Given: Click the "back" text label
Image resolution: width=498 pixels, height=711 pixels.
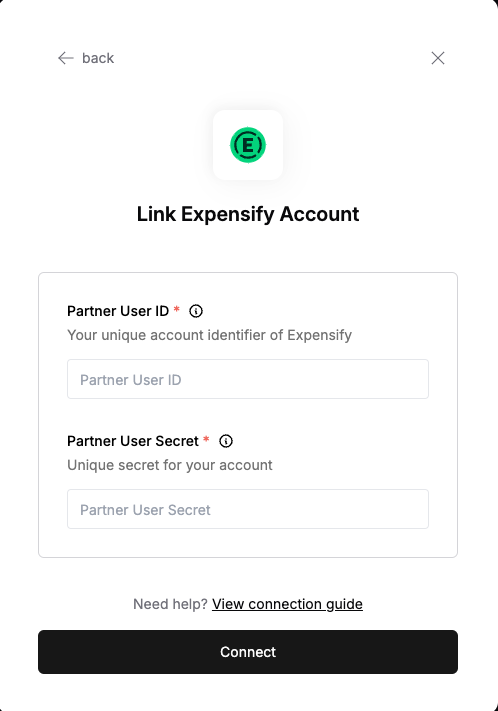Looking at the screenshot, I should pyautogui.click(x=98, y=58).
